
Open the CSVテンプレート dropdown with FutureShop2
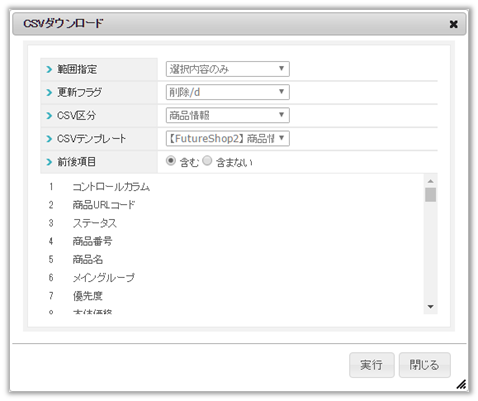[228, 139]
